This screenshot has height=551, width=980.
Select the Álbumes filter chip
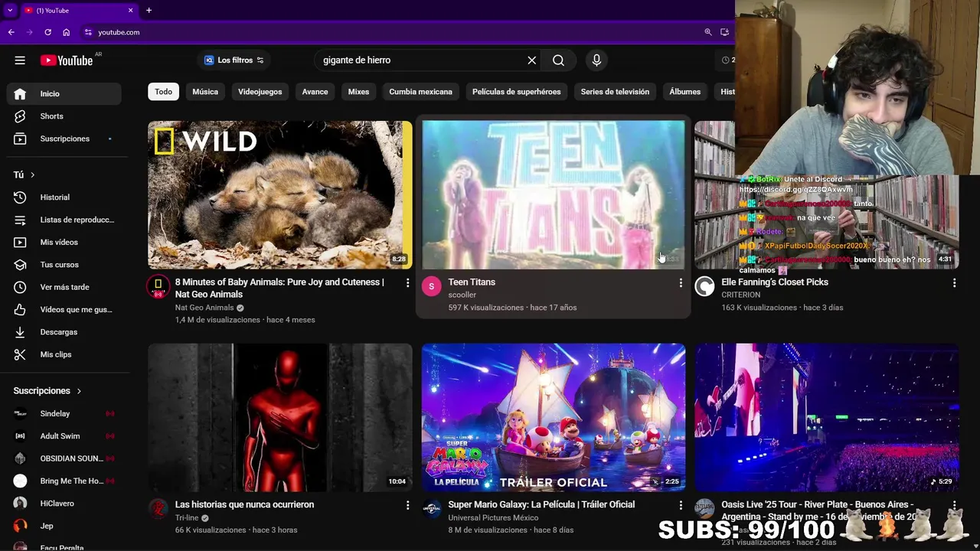[684, 92]
